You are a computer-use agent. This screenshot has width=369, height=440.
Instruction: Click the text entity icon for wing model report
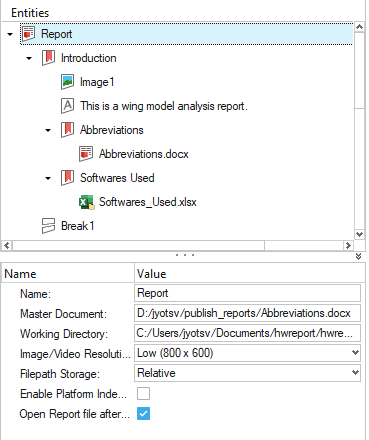[68, 106]
